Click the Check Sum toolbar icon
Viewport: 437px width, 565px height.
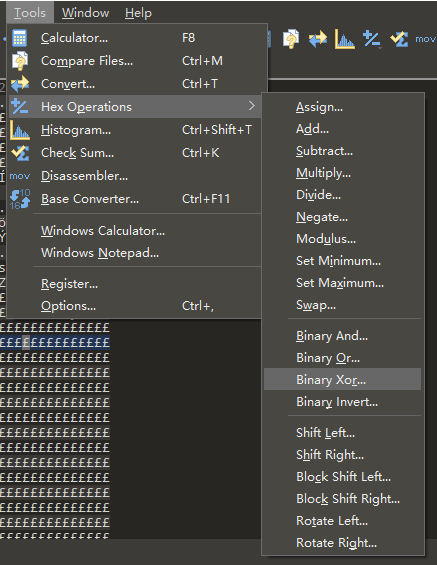click(x=399, y=39)
